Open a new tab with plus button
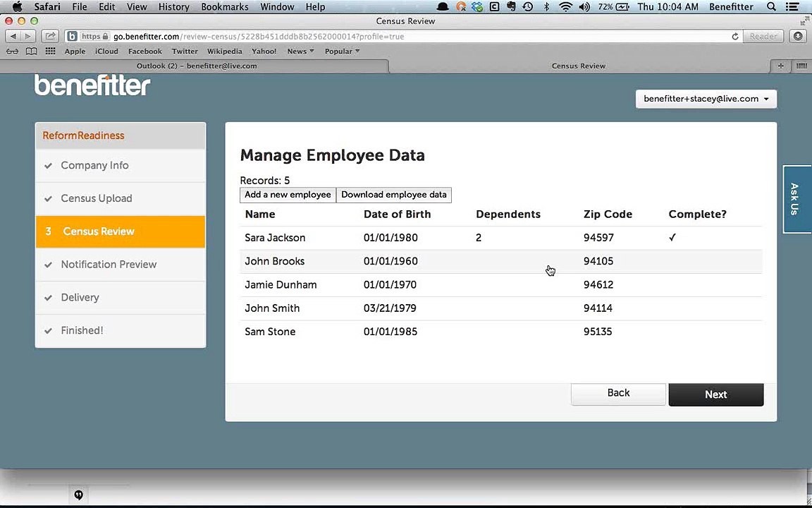Viewport: 812px width, 508px height. 780,66
